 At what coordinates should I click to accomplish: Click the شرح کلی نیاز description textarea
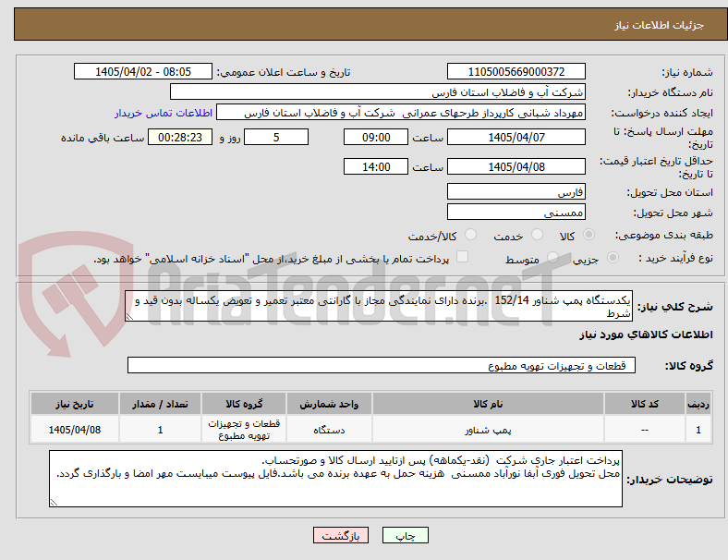coord(379,307)
